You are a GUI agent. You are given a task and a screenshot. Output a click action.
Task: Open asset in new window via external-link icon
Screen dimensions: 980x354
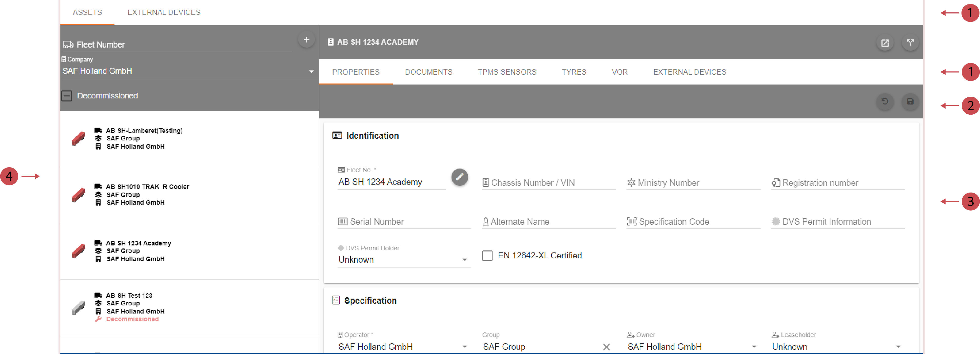tap(885, 43)
